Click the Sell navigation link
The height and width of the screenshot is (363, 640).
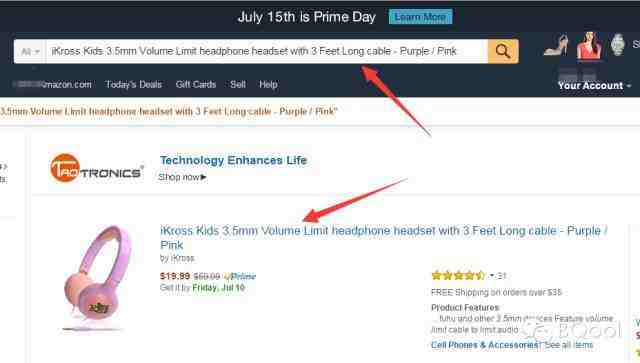(x=238, y=85)
